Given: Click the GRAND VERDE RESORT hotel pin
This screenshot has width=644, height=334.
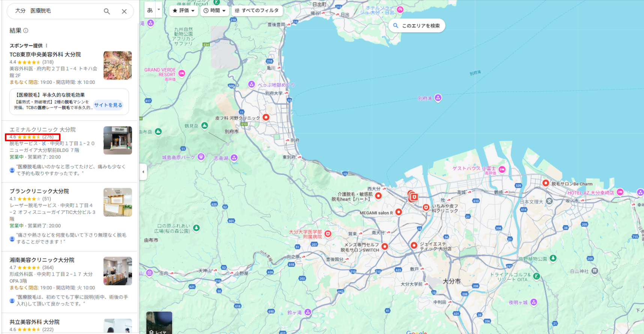Looking at the screenshot, I should 182,73.
